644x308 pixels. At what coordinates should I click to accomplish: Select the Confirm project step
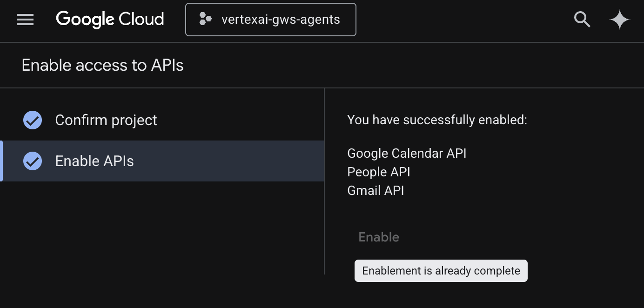tap(106, 120)
